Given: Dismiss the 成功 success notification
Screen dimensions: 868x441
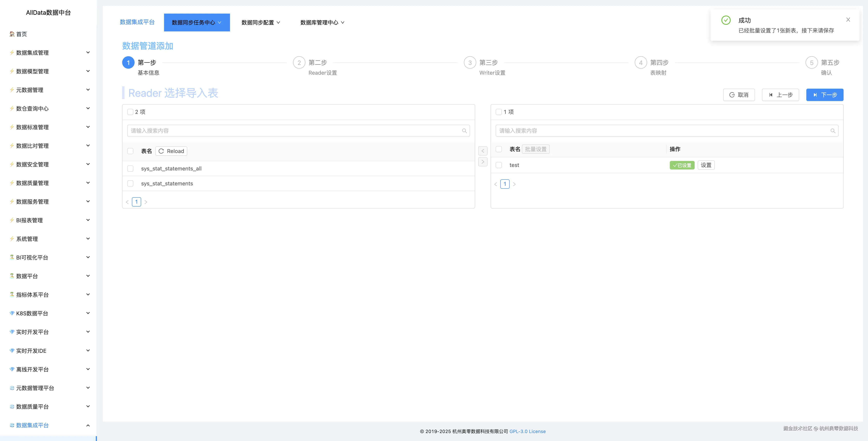Looking at the screenshot, I should coord(848,20).
